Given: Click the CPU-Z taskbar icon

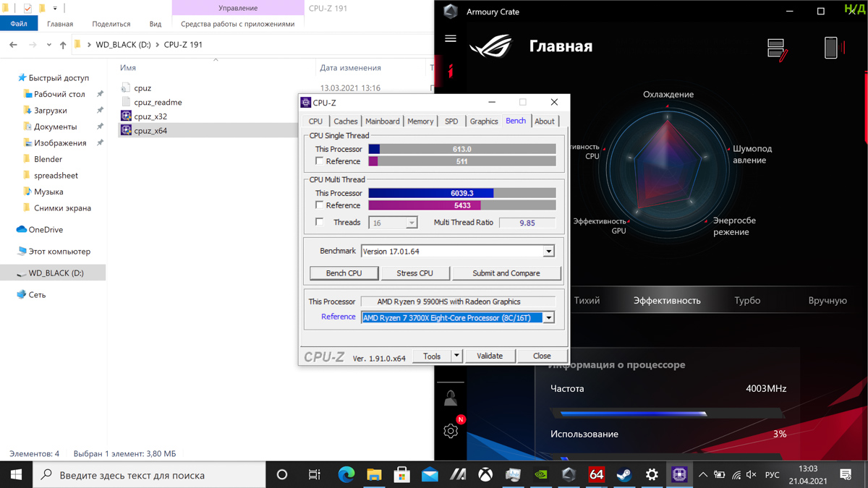Looking at the screenshot, I should 678,475.
